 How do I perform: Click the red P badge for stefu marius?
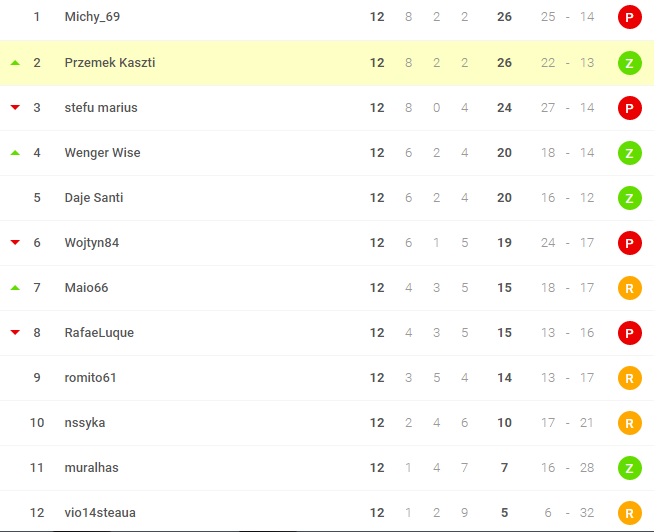click(629, 107)
